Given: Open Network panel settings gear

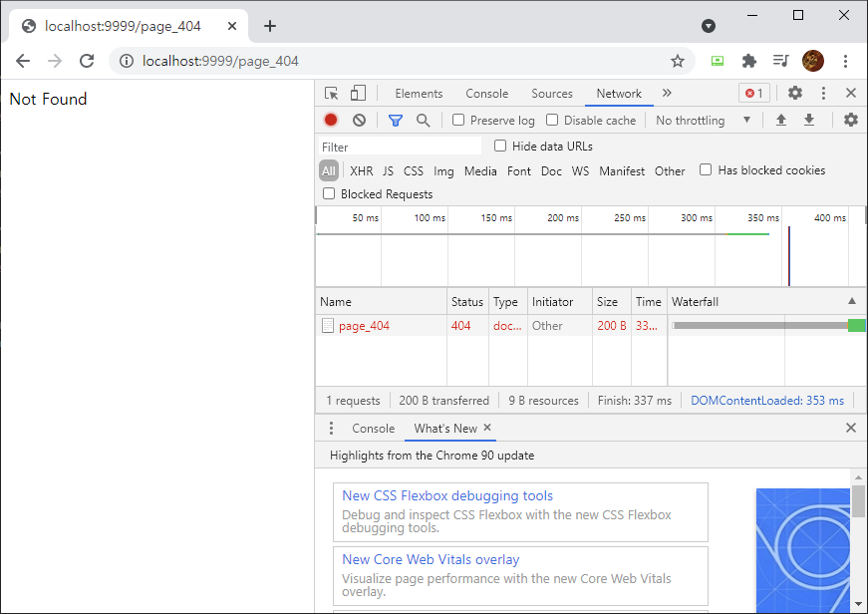Looking at the screenshot, I should point(851,120).
